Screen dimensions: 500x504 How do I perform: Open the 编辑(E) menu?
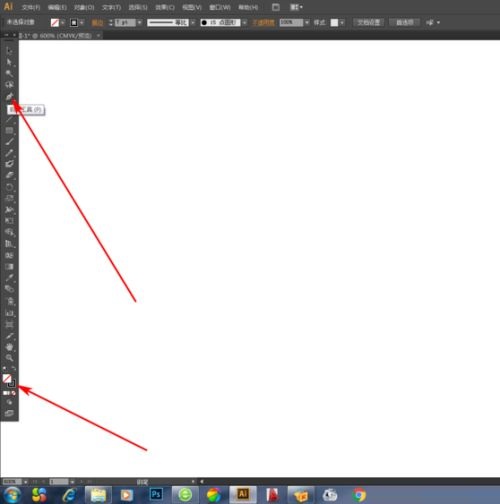pos(57,7)
